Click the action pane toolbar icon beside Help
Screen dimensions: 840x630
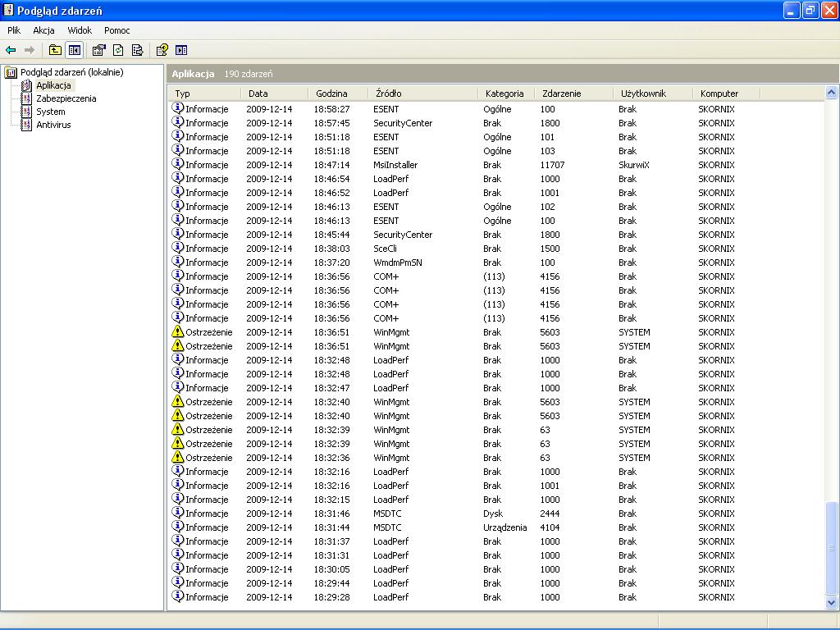181,50
